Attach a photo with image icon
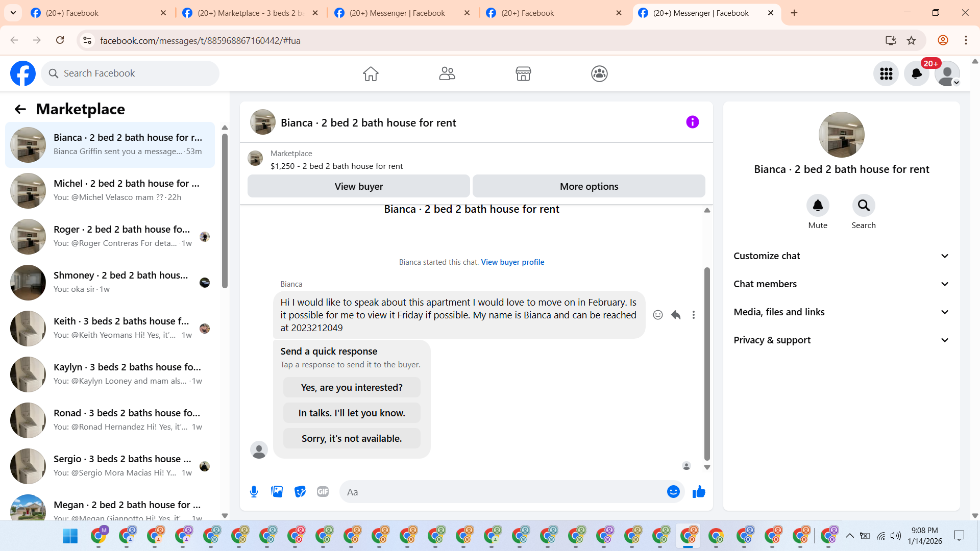This screenshot has height=551, width=980. pyautogui.click(x=277, y=492)
